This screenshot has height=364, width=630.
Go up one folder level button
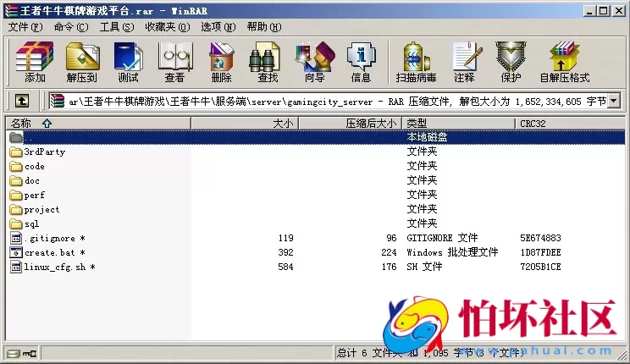pos(22,101)
